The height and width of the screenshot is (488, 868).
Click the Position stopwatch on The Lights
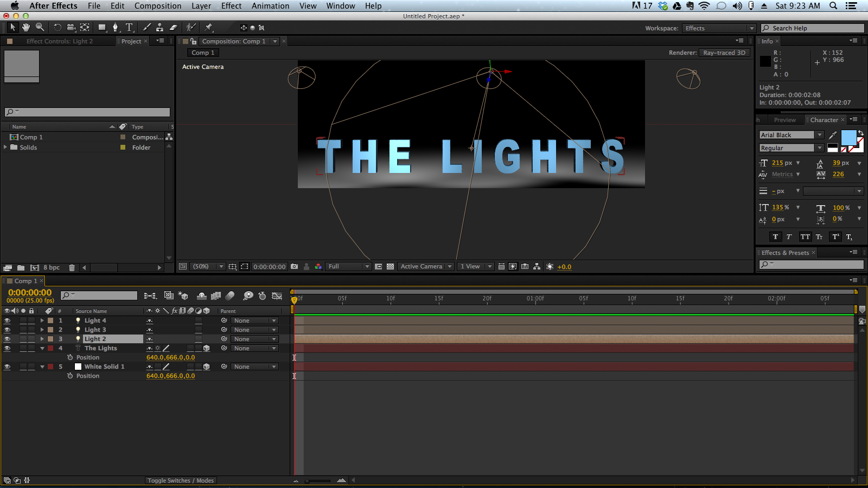(71, 357)
